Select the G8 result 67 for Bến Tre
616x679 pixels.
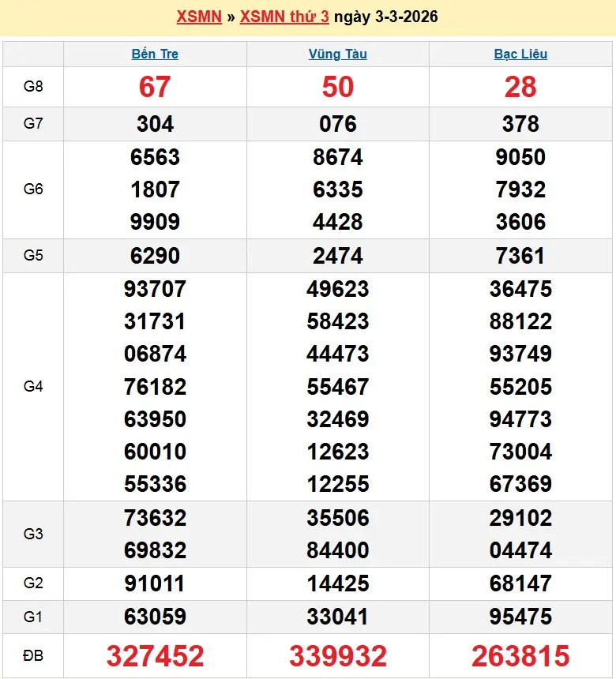pyautogui.click(x=155, y=87)
